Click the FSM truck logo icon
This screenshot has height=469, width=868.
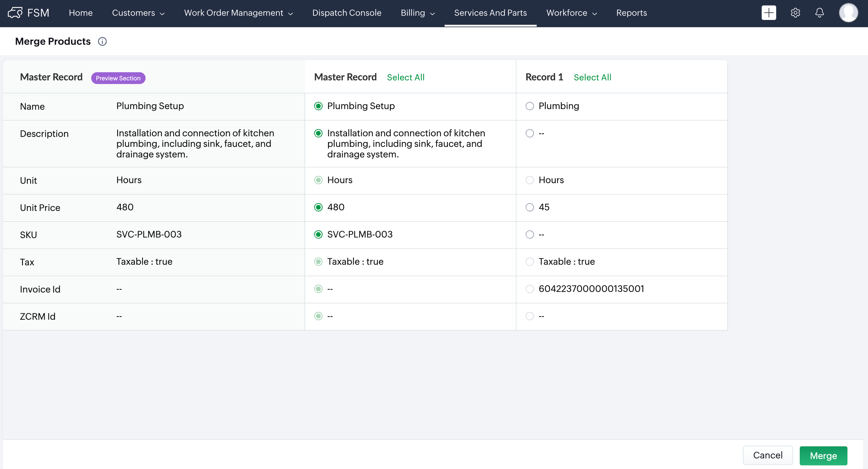coord(15,13)
